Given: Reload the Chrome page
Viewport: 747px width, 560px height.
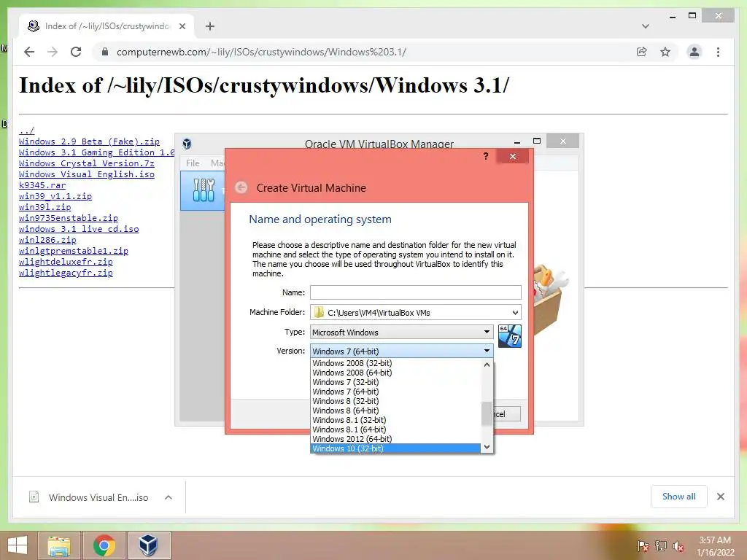Looking at the screenshot, I should pos(76,52).
